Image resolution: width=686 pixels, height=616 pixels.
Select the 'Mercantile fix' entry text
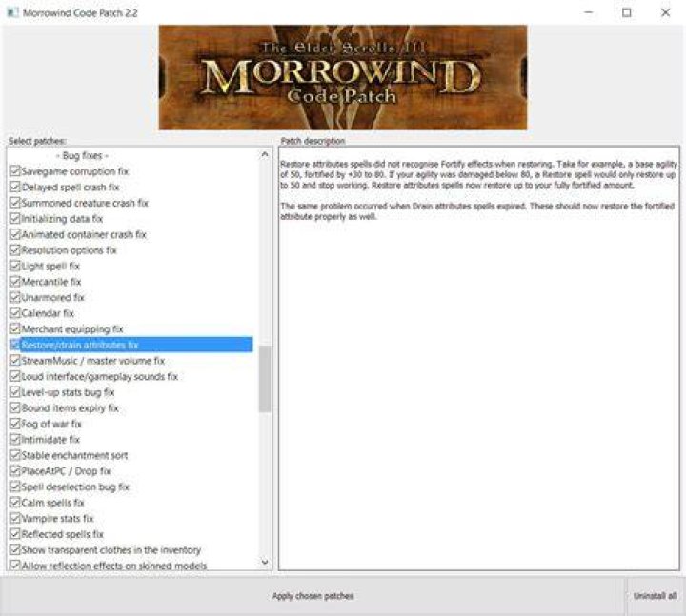51,282
